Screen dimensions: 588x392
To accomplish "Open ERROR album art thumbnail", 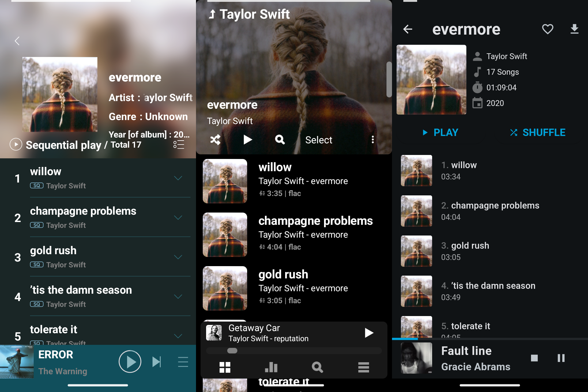I will pyautogui.click(x=17, y=362).
